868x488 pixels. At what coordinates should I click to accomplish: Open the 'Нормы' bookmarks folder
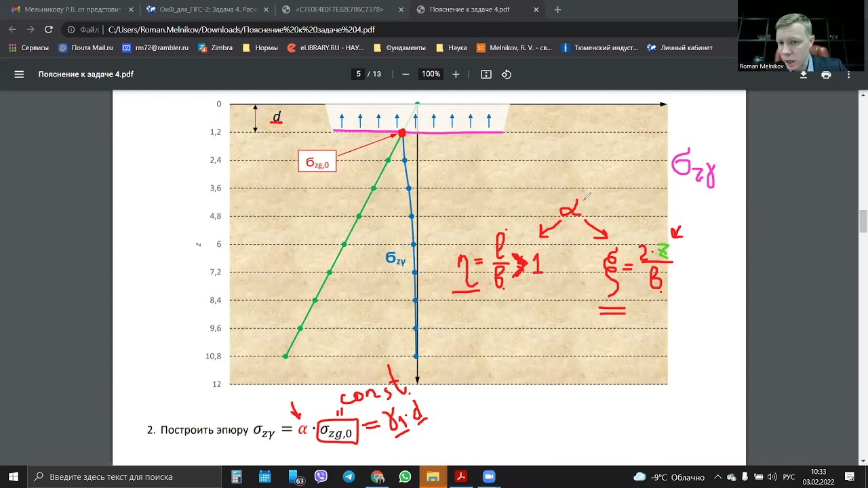click(x=260, y=48)
